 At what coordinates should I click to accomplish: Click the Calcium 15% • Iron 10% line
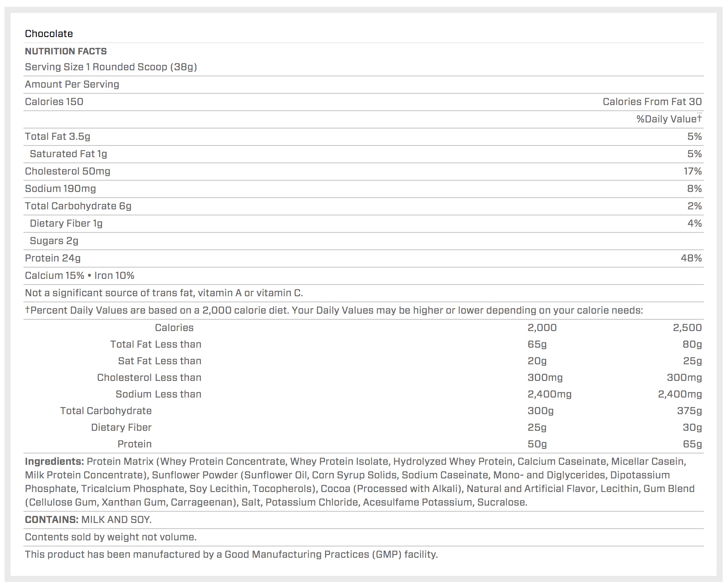pos(80,275)
